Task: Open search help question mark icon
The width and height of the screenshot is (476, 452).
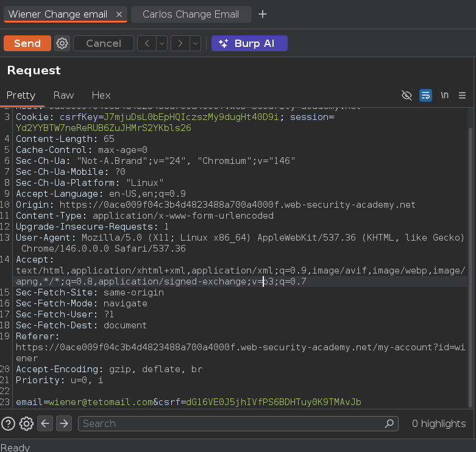Action: point(8,423)
